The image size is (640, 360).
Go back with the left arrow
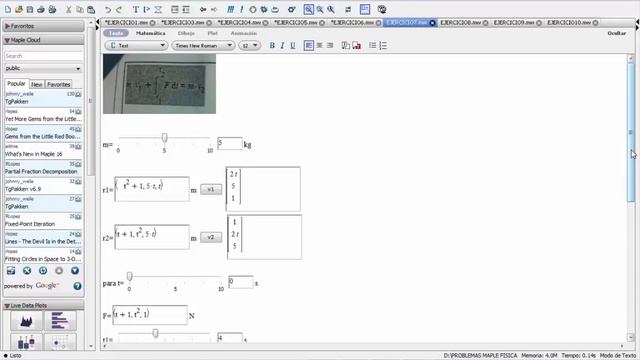pos(203,9)
